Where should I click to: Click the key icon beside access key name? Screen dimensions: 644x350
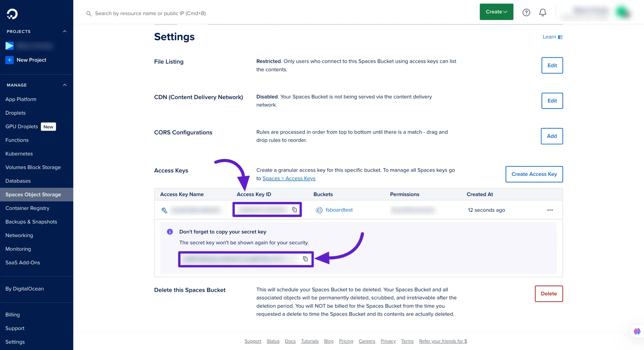click(164, 210)
